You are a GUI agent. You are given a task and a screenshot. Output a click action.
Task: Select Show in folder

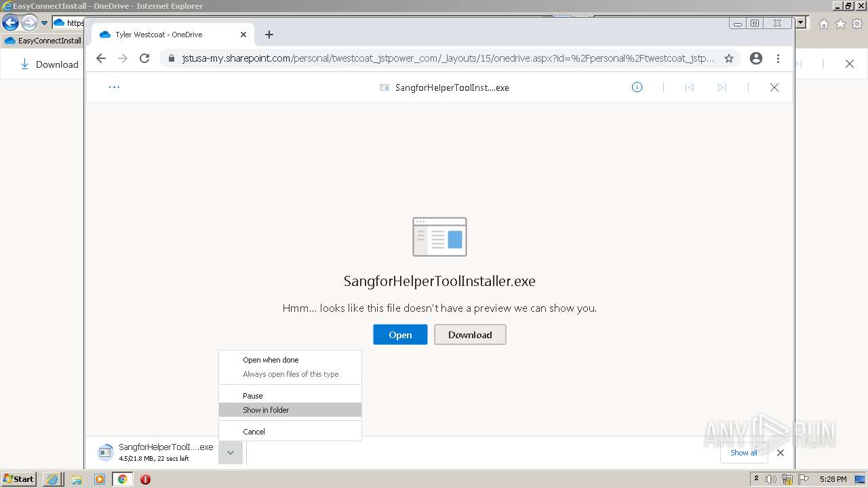tap(290, 410)
